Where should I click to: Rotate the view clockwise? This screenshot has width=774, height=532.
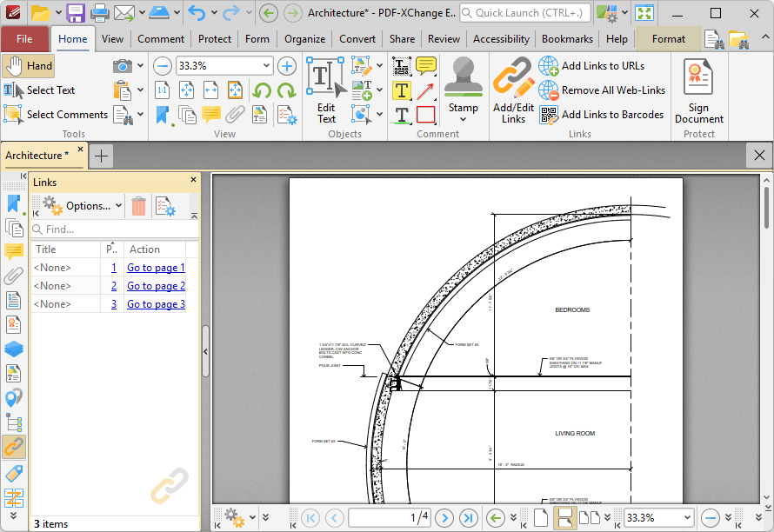tap(286, 90)
